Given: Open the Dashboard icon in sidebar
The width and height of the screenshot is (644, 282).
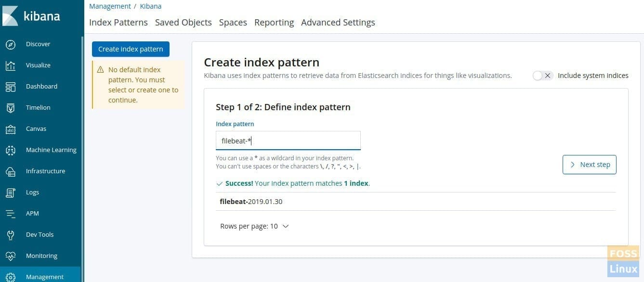Looking at the screenshot, I should click(11, 87).
